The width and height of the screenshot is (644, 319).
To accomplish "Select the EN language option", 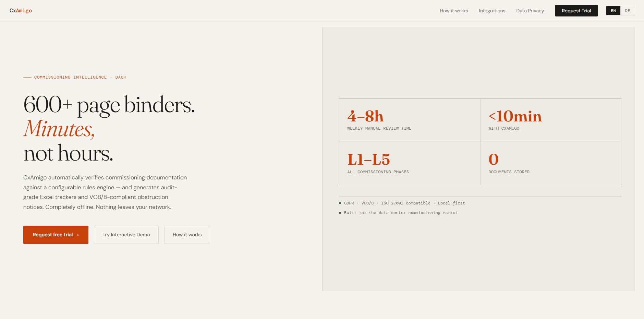I will (x=613, y=11).
